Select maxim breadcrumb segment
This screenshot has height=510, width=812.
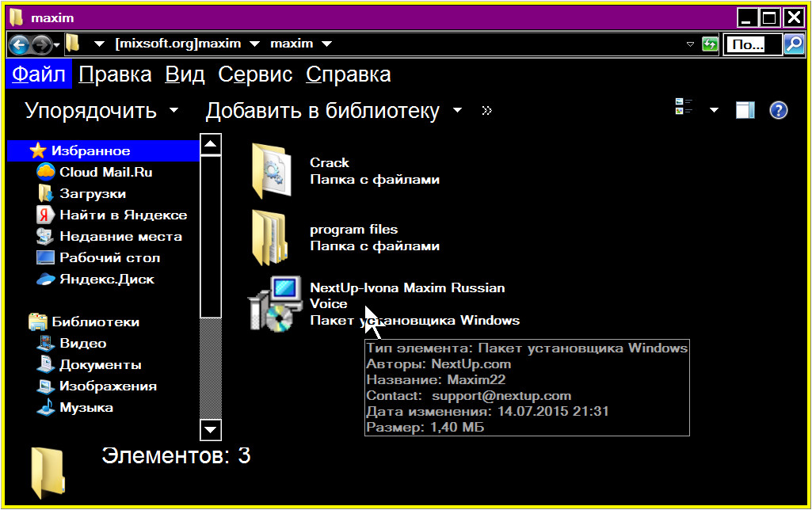pos(292,44)
